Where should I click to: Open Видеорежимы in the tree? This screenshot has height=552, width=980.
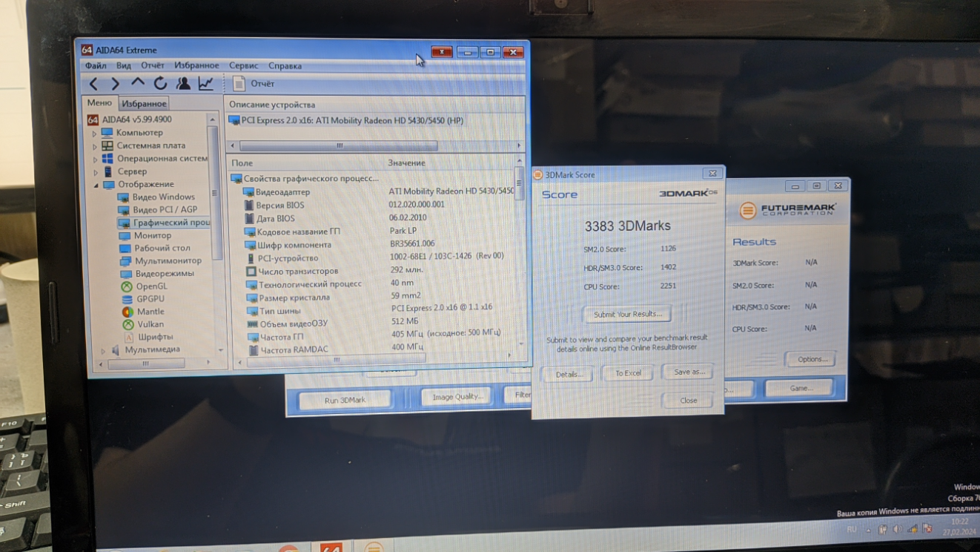tap(165, 273)
